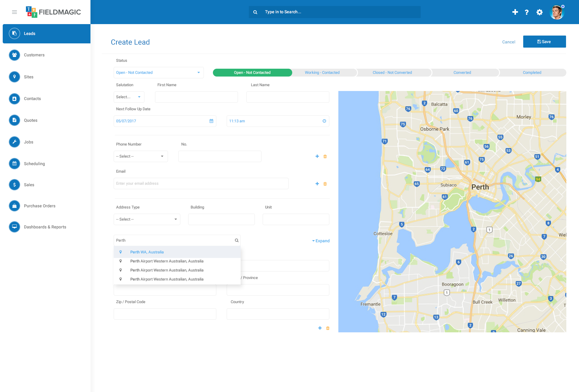This screenshot has height=392, width=579.
Task: Expand the address fields
Action: pos(321,241)
